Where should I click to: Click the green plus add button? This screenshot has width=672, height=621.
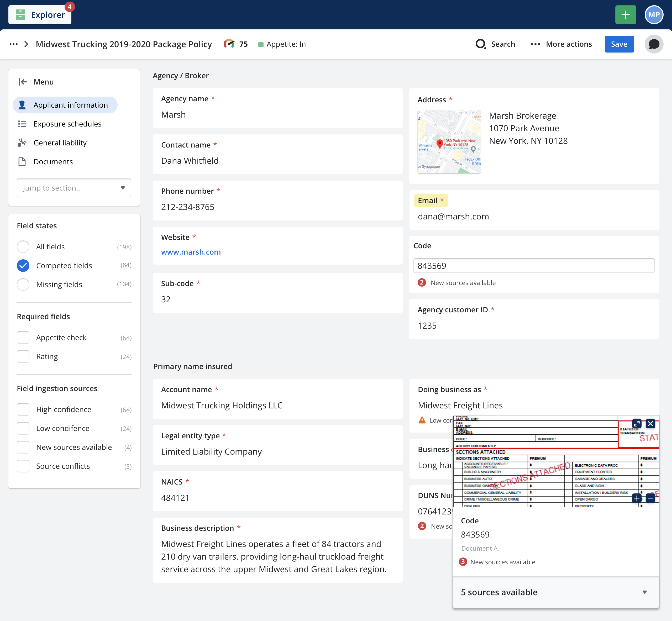[625, 15]
